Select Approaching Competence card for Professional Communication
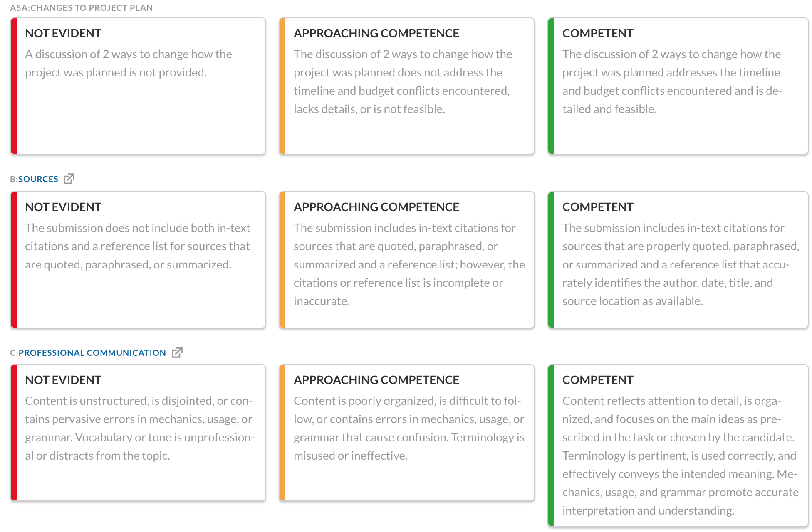This screenshot has height=532, width=812. point(407,433)
